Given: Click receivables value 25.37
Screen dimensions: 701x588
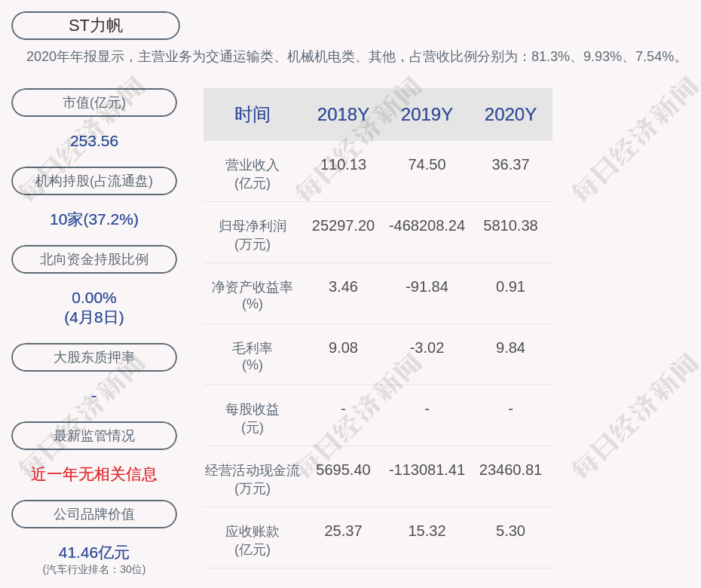Looking at the screenshot, I should tap(344, 531).
